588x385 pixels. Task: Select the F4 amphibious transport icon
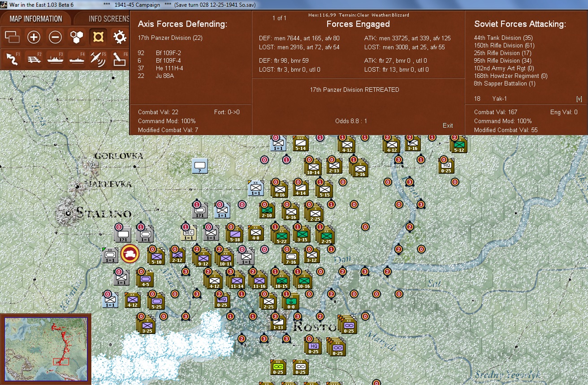[x=77, y=58]
